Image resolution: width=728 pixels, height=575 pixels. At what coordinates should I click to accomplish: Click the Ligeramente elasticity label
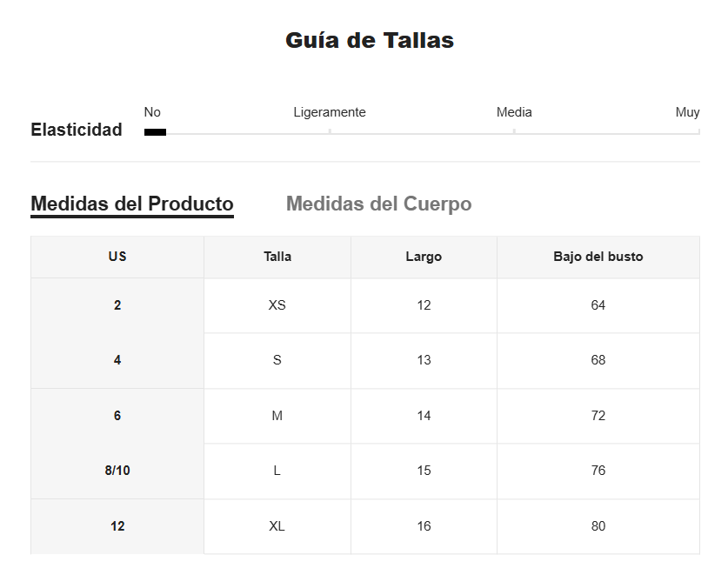pos(330,112)
